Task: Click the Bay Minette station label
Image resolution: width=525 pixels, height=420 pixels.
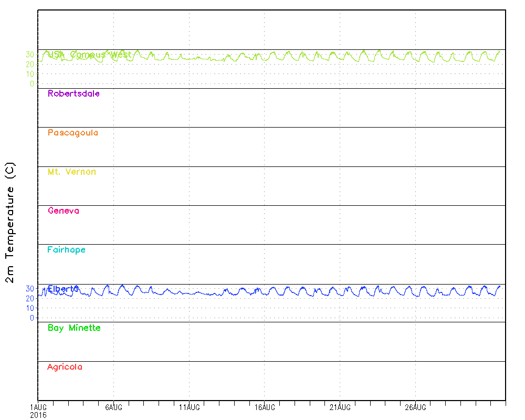Action: [74, 328]
